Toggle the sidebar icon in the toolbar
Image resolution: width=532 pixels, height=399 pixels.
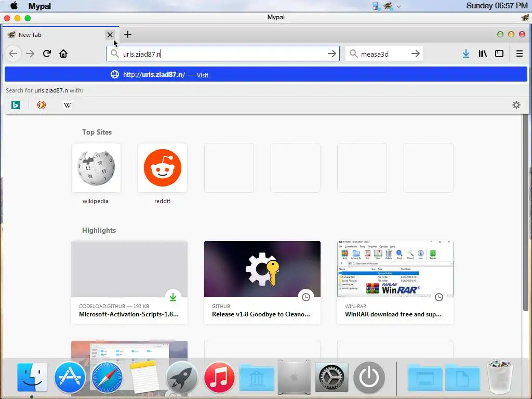(499, 54)
